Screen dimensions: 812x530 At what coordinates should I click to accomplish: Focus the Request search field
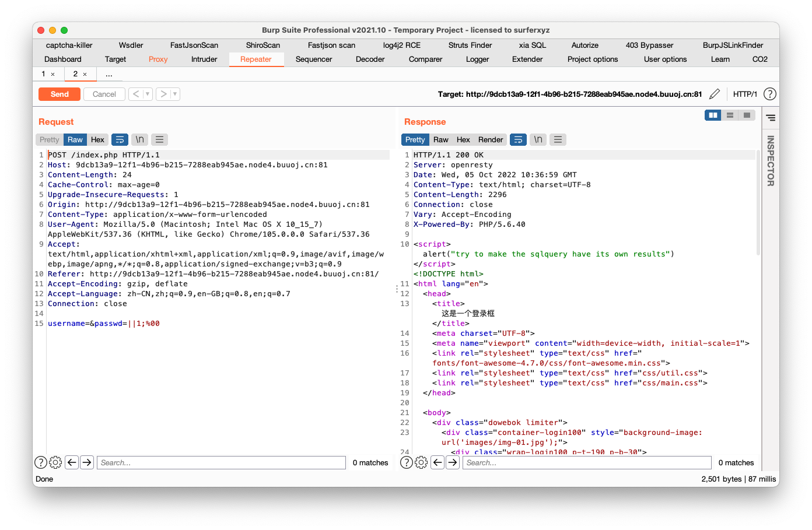221,462
